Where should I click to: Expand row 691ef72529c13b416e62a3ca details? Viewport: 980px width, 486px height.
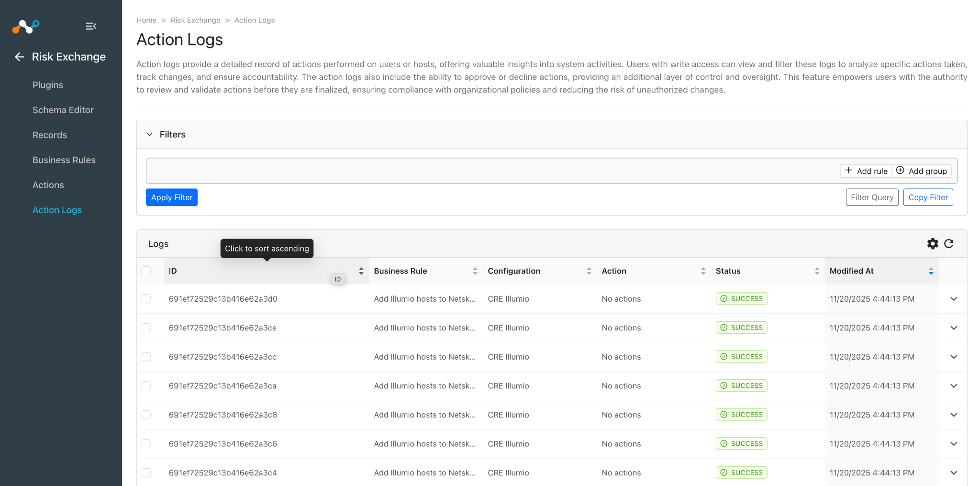point(954,386)
